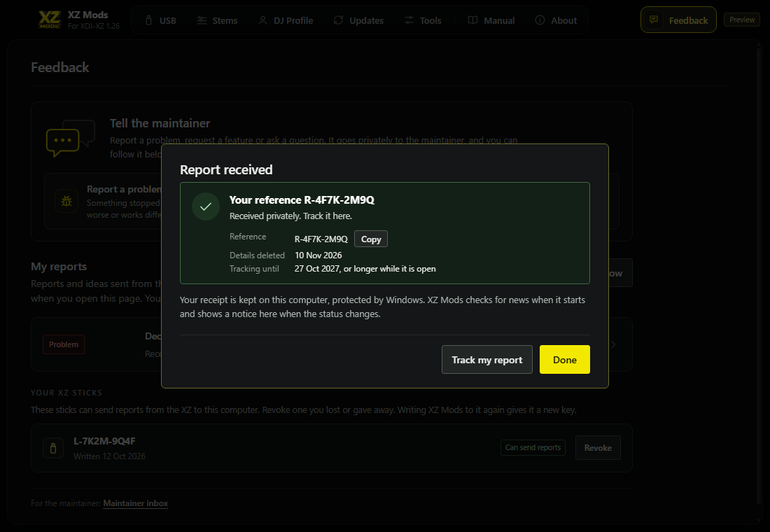Screen dimensions: 770x532
Task: Click the bug icon next to Report a problem
Action: (x=66, y=201)
